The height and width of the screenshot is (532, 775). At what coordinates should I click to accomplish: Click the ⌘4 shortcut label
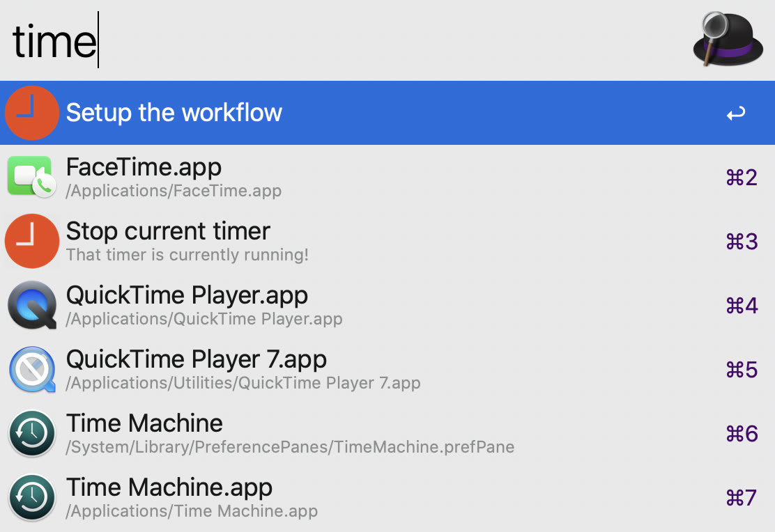742,306
